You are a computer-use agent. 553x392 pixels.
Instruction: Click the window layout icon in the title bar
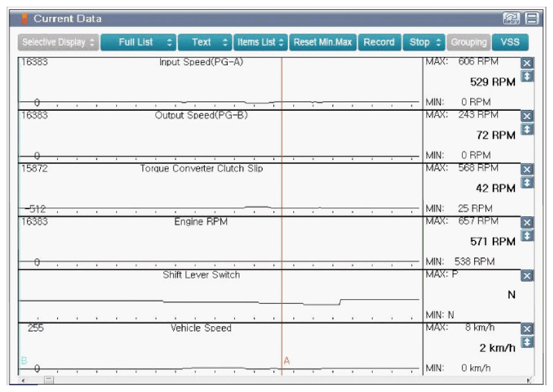[x=532, y=18]
